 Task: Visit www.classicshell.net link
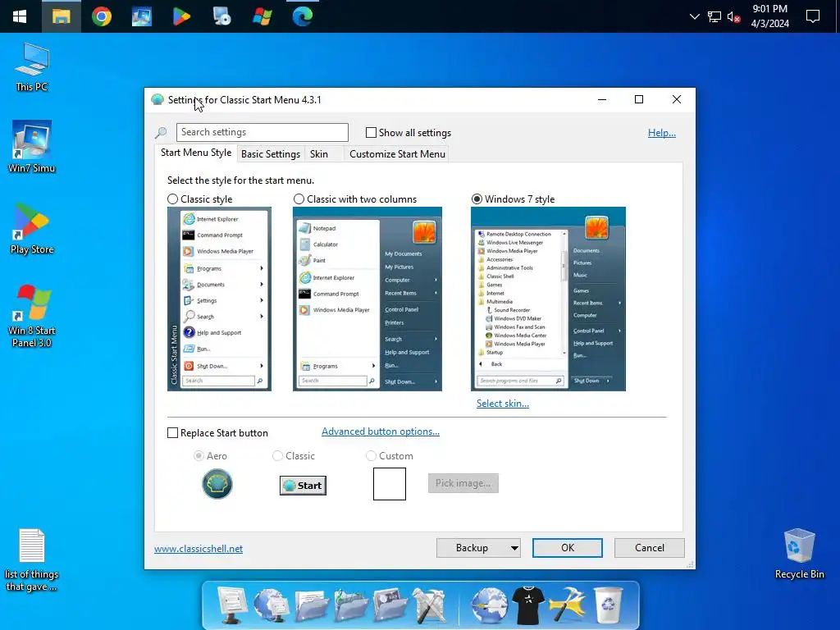tap(199, 549)
